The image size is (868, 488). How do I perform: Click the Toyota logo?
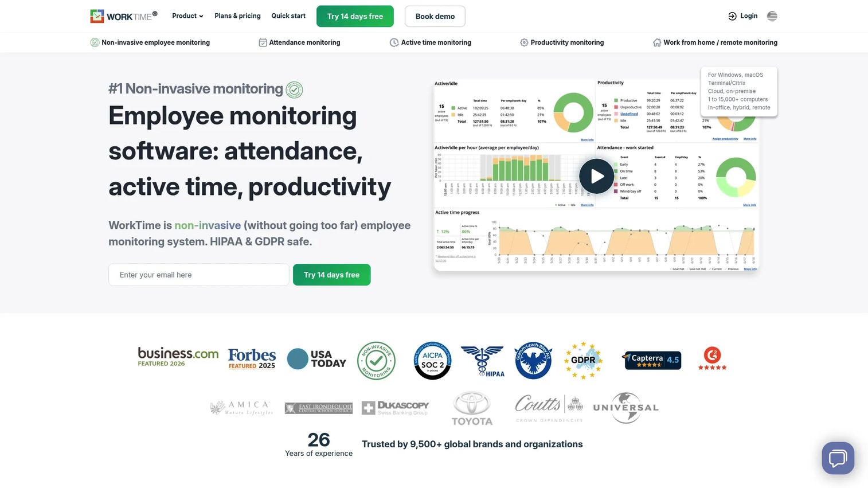[x=472, y=408]
